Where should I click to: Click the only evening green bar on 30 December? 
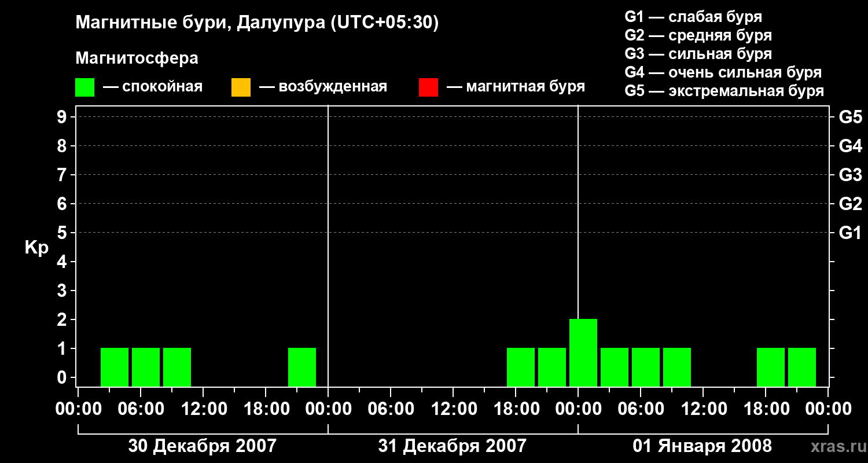click(x=302, y=367)
